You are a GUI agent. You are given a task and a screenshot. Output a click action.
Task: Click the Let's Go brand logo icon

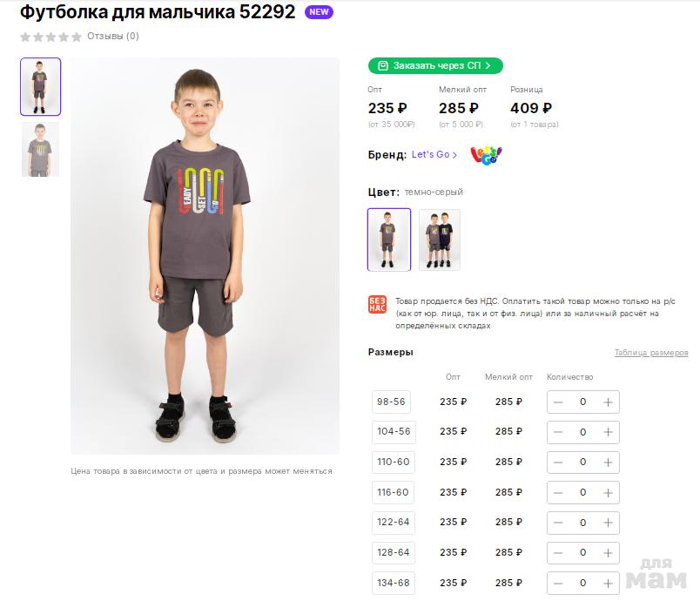point(486,155)
